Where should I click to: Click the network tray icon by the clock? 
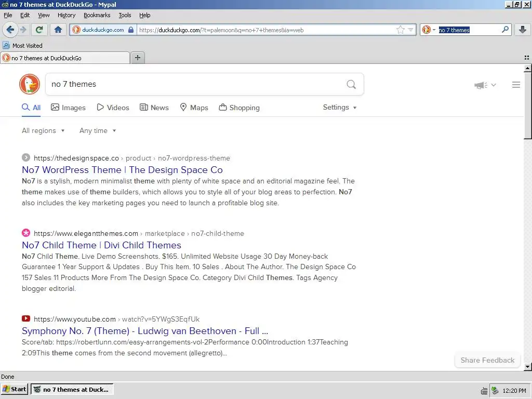(x=495, y=391)
